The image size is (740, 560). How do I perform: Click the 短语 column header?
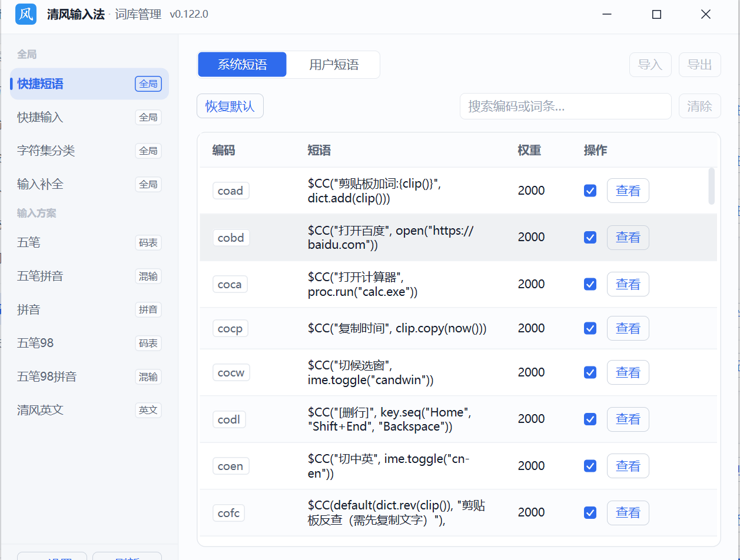319,151
